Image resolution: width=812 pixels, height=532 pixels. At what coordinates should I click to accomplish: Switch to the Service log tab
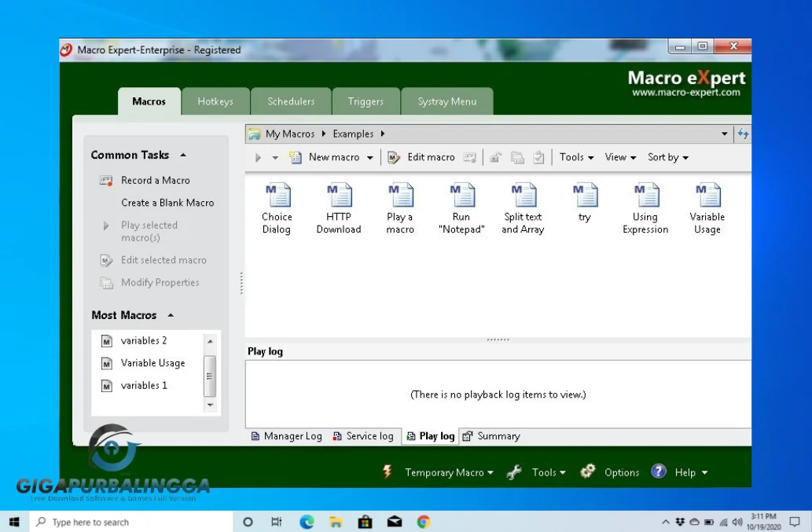[363, 436]
